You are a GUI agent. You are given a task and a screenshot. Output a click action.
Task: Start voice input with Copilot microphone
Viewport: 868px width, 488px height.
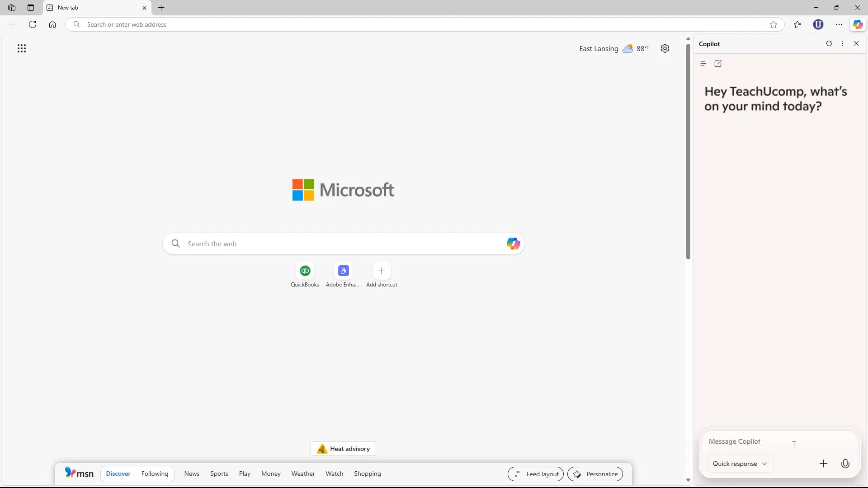click(x=845, y=464)
